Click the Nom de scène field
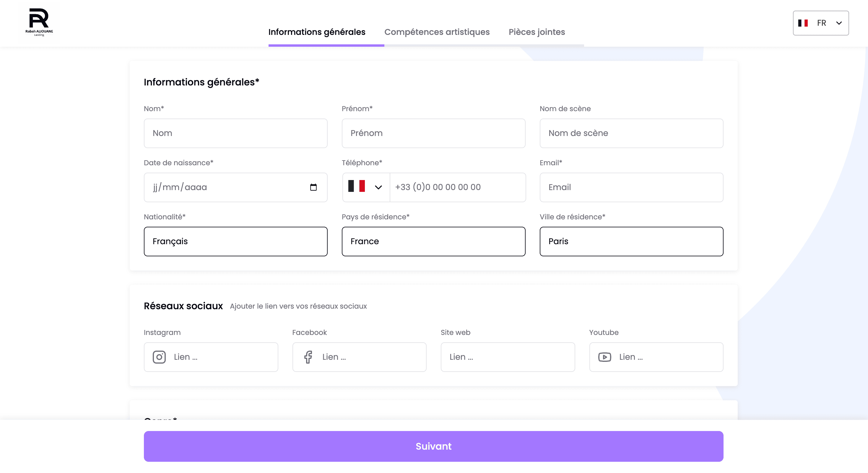 click(631, 133)
